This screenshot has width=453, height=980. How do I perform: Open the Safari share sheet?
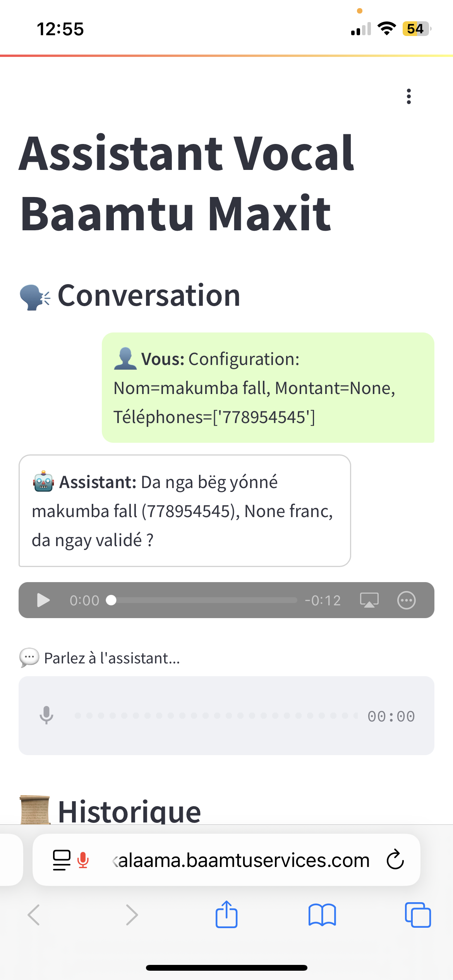point(226,914)
